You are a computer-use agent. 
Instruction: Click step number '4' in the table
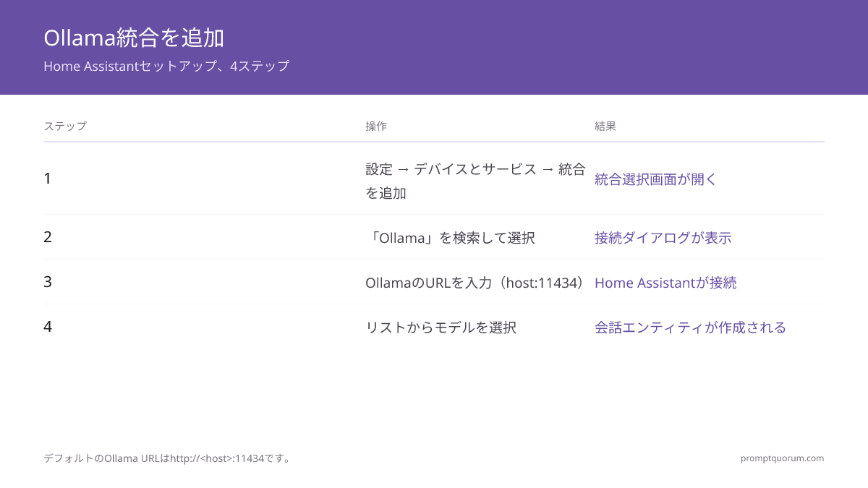[x=48, y=327]
